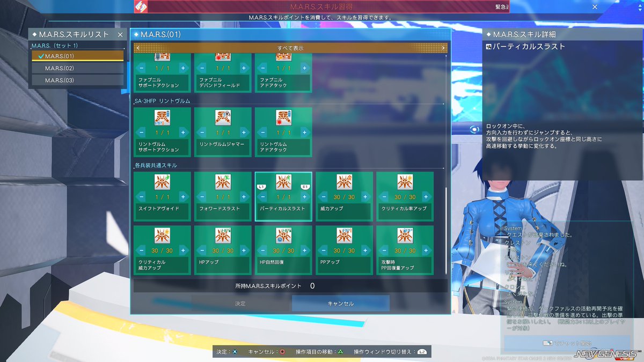Close the M.A.R.S.スキルリスト panel
The width and height of the screenshot is (644, 362).
click(120, 34)
